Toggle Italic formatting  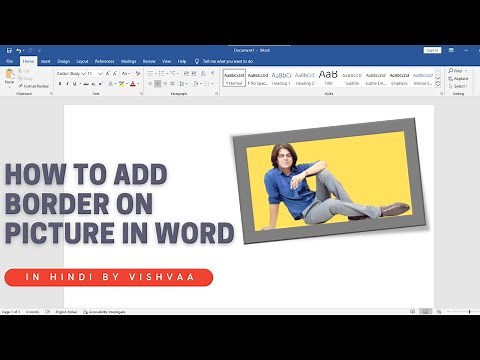pyautogui.click(x=67, y=84)
